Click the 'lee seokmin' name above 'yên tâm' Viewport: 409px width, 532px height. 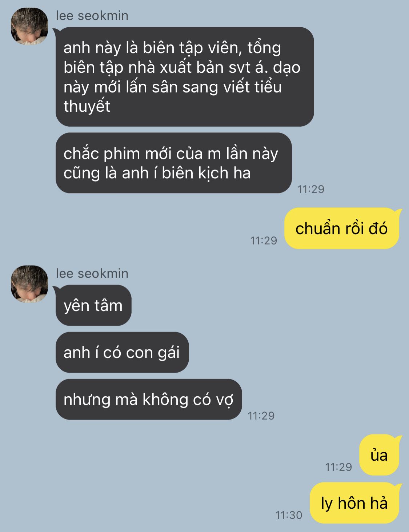pos(92,273)
